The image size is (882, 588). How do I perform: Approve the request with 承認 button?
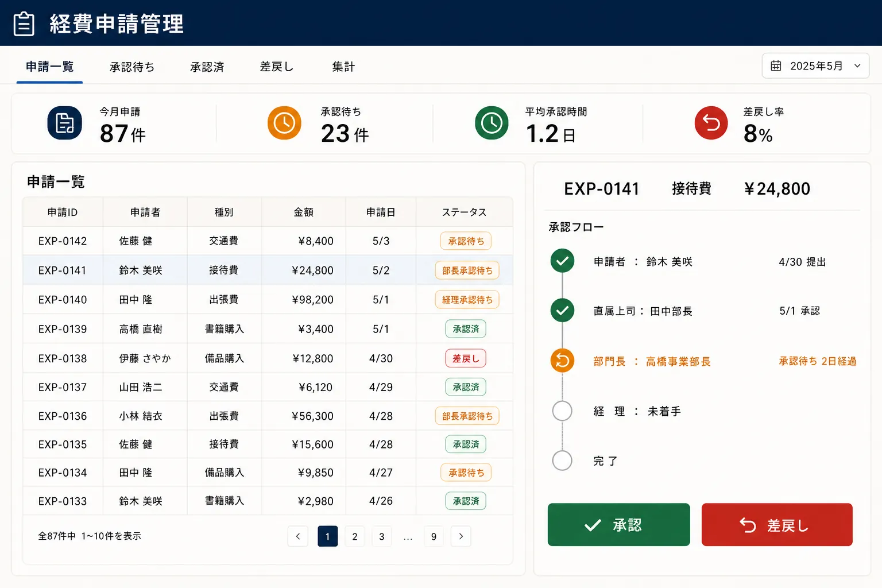618,524
